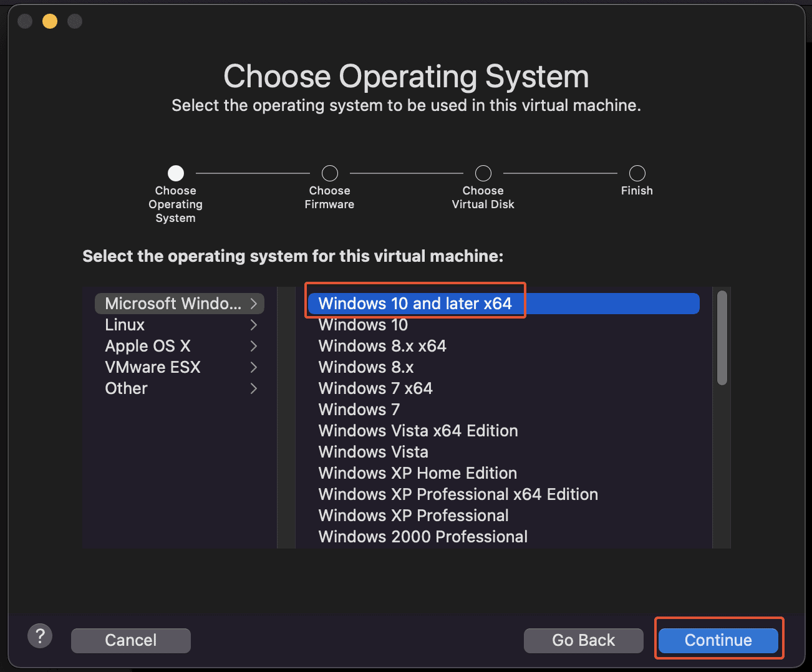Choose the Windows 8.x 32-bit entry
812x672 pixels.
pyautogui.click(x=504, y=367)
